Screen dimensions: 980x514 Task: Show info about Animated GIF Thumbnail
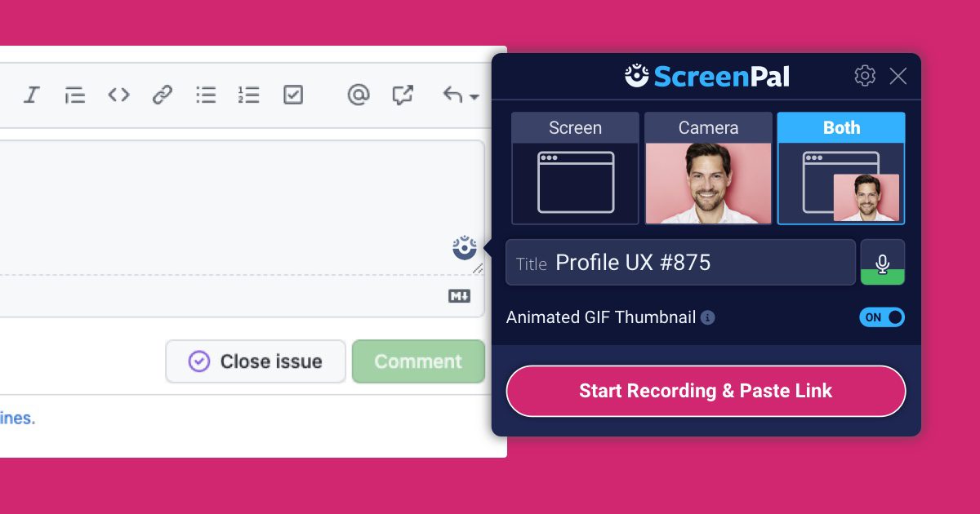point(708,318)
